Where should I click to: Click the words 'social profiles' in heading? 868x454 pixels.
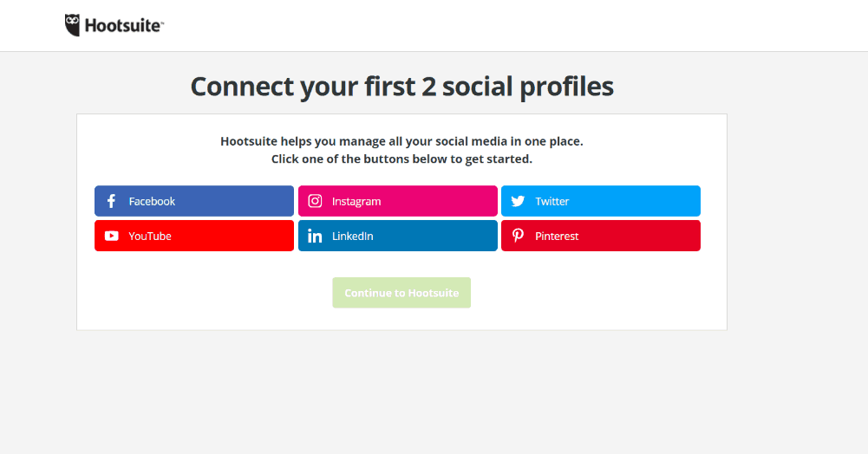(x=527, y=87)
